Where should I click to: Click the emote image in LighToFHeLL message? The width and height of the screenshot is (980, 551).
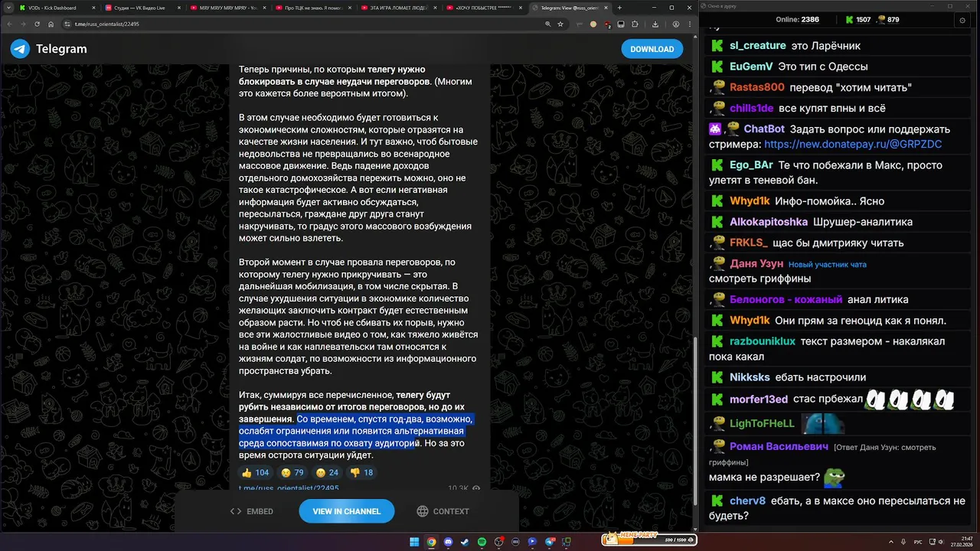[x=822, y=423]
